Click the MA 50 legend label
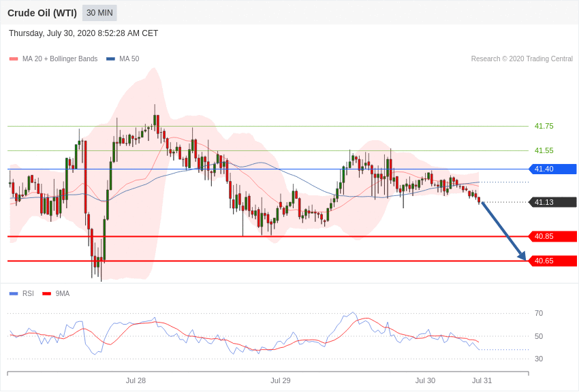579x392 pixels. pyautogui.click(x=129, y=59)
